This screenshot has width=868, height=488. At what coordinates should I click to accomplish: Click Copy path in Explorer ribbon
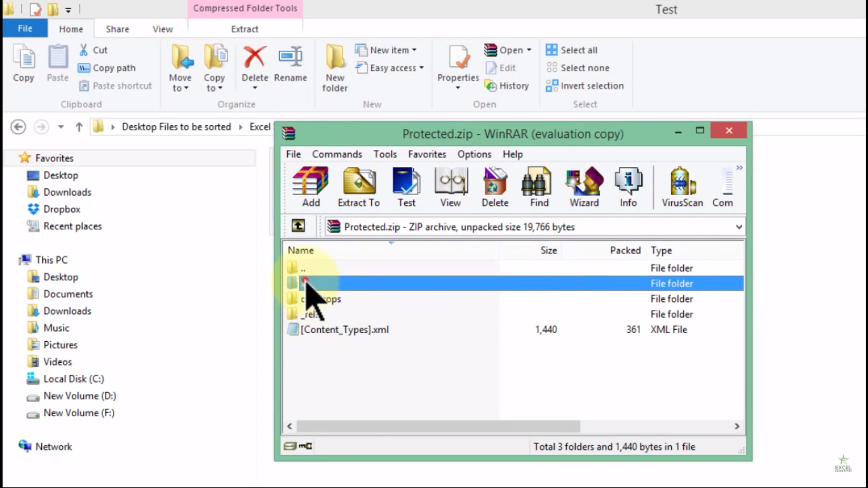tap(107, 68)
